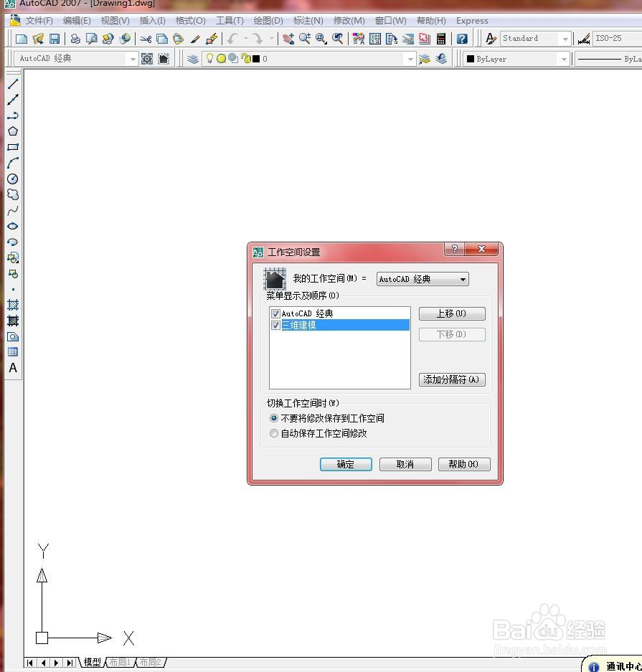
Task: Click the Workspace settings gear icon
Action: coord(147,59)
